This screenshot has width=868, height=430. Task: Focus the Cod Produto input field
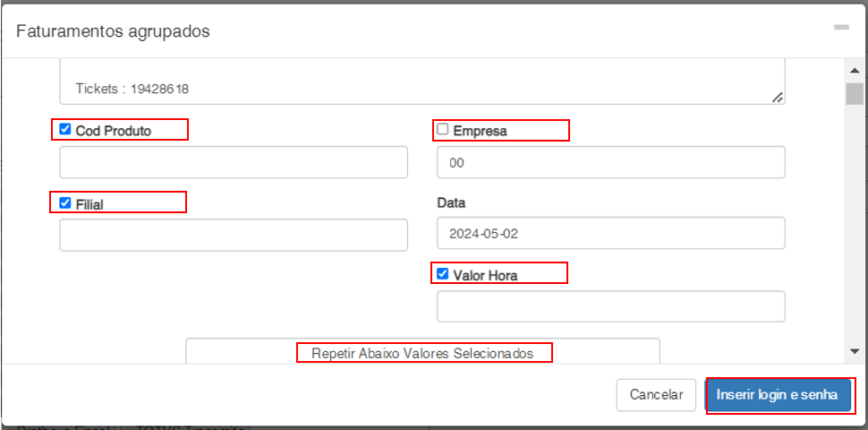[233, 162]
